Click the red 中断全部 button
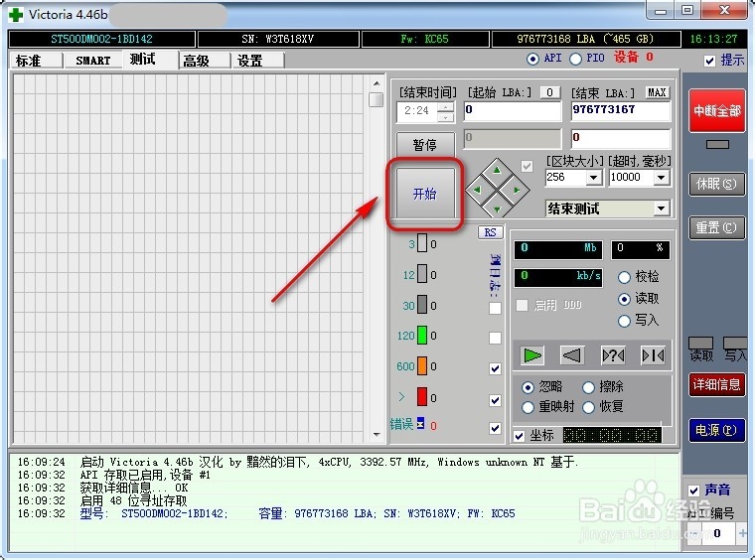 pos(717,110)
